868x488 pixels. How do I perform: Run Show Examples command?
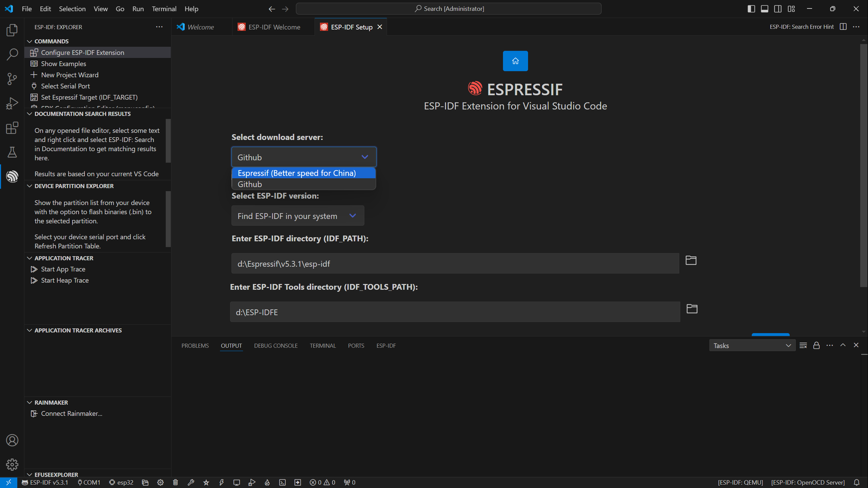point(98,64)
